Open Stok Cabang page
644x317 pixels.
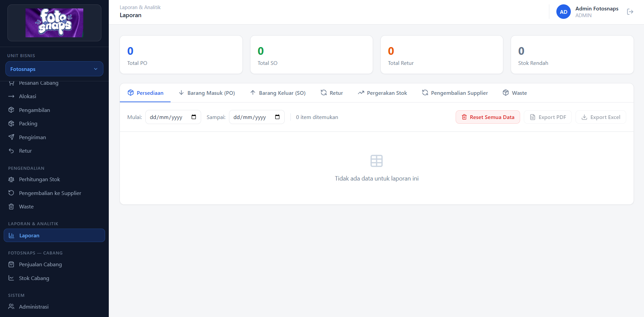(54, 278)
